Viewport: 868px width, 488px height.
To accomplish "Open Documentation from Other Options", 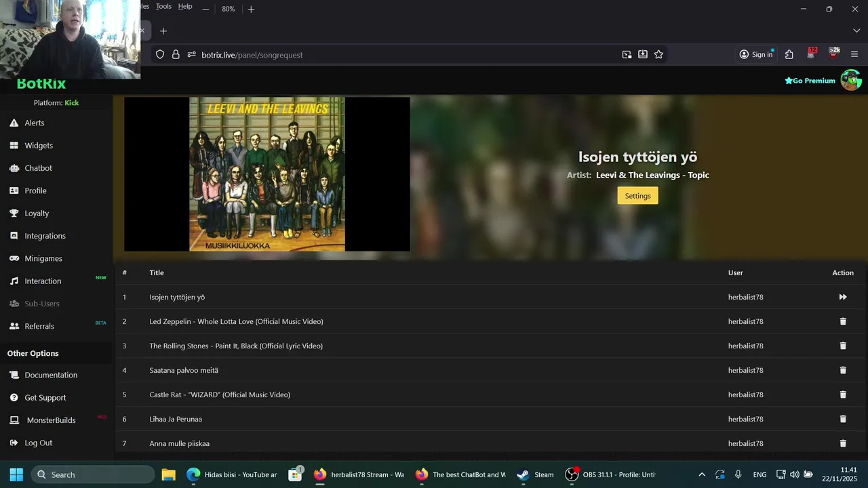I will coord(51,375).
